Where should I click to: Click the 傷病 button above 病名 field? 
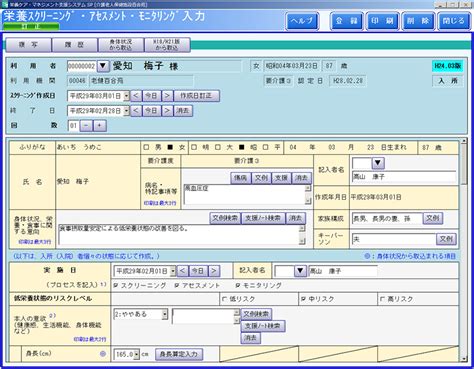point(240,178)
